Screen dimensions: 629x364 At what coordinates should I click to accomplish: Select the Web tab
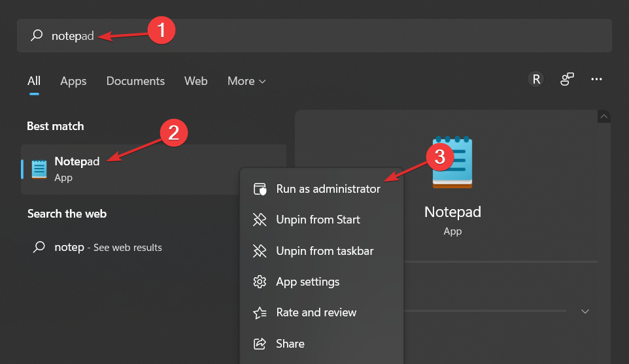click(x=195, y=81)
